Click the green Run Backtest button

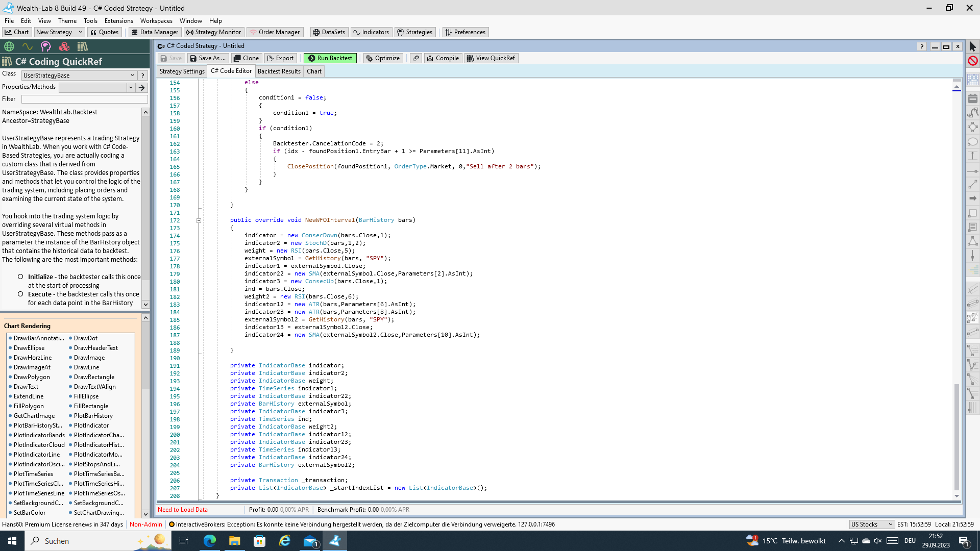click(330, 58)
